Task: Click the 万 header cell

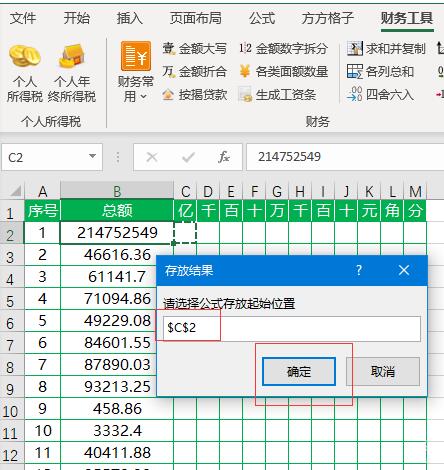Action: pyautogui.click(x=277, y=211)
